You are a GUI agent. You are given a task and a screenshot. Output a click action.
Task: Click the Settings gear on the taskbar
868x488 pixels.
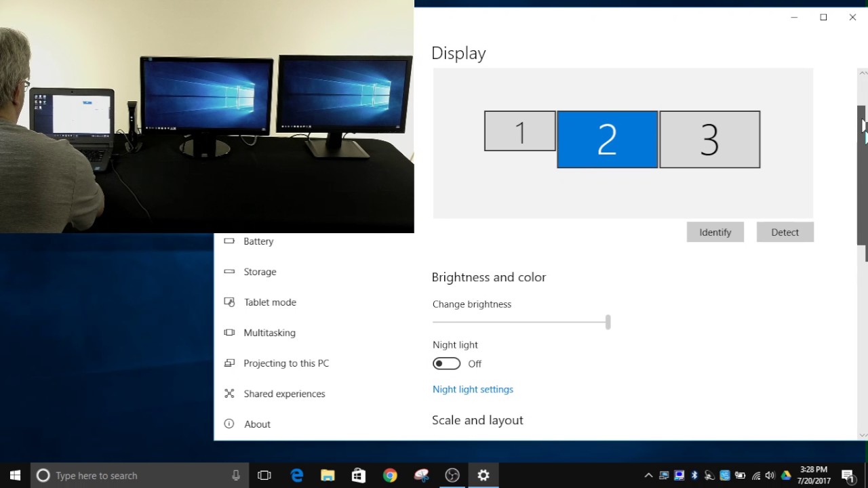(x=483, y=475)
